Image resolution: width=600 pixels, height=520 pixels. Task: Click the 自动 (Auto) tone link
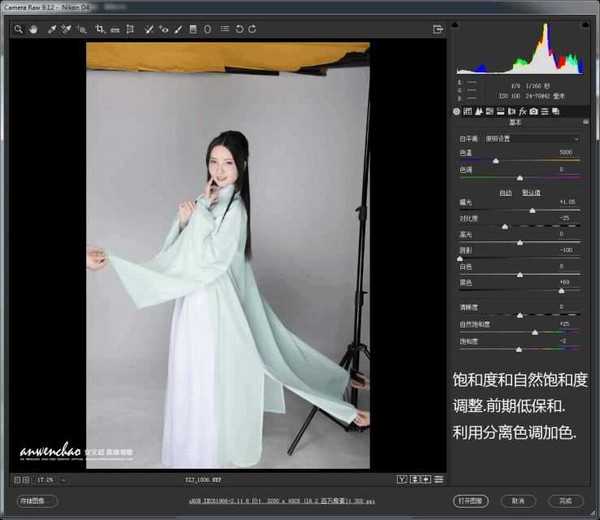pyautogui.click(x=505, y=192)
